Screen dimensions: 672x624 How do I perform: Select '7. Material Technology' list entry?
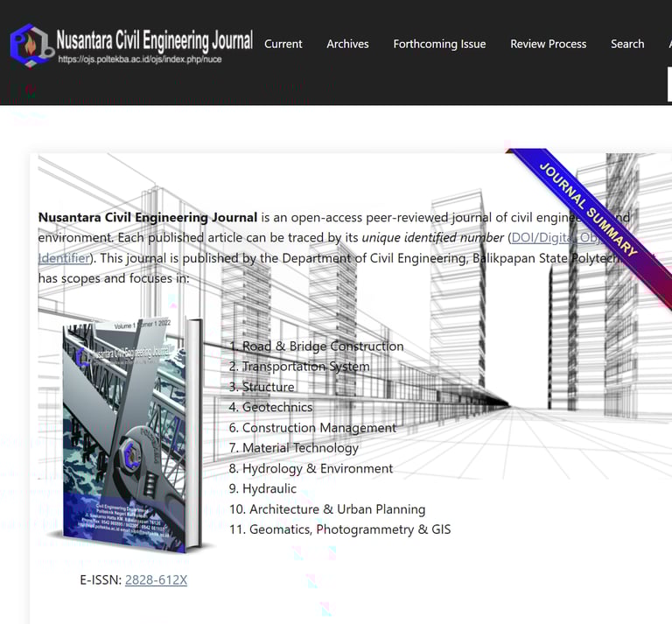294,448
